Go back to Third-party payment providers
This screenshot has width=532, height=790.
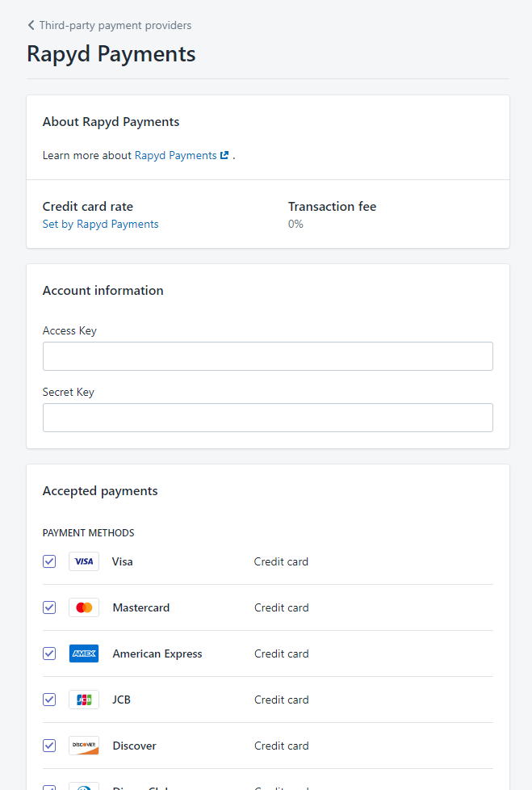tap(109, 25)
